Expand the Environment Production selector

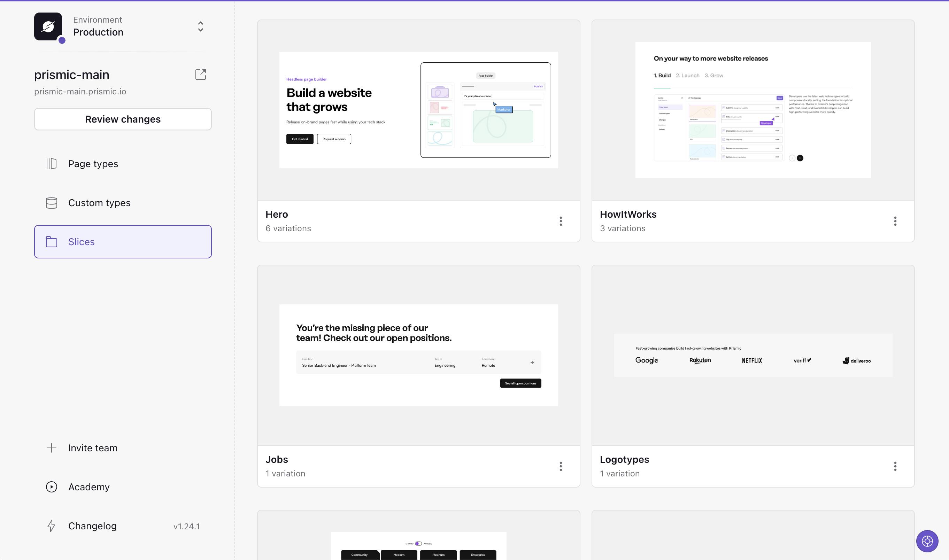pos(200,26)
